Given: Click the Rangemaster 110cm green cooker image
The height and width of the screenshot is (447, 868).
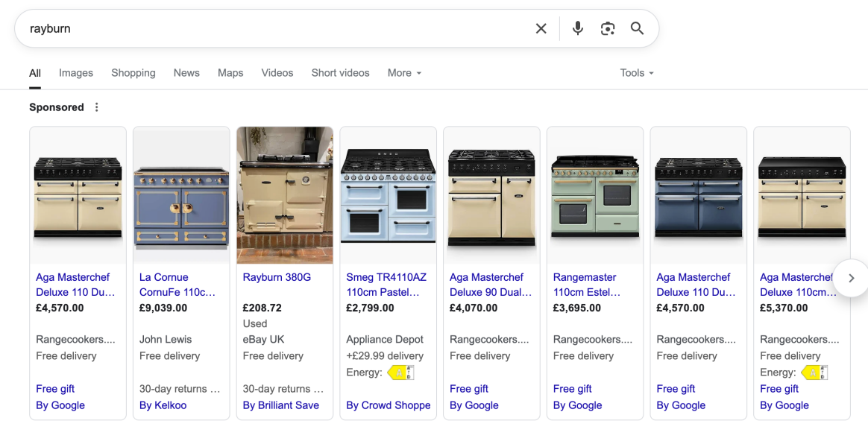Looking at the screenshot, I should (595, 196).
